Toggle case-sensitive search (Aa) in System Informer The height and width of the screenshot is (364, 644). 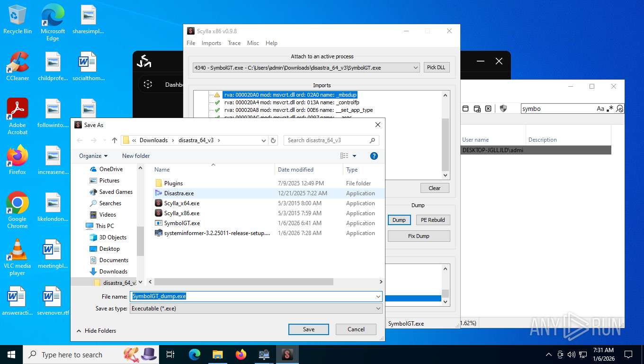(600, 109)
